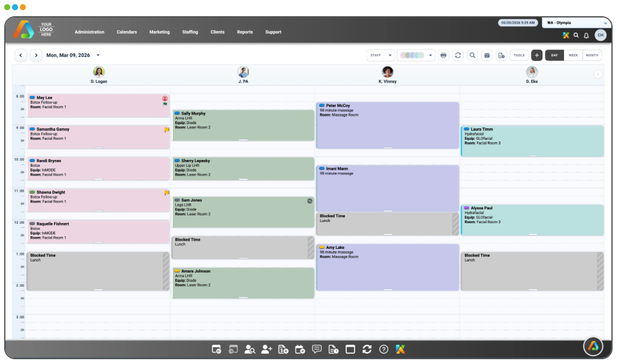Click the help question mark icon
618x364 pixels.
coord(384,350)
